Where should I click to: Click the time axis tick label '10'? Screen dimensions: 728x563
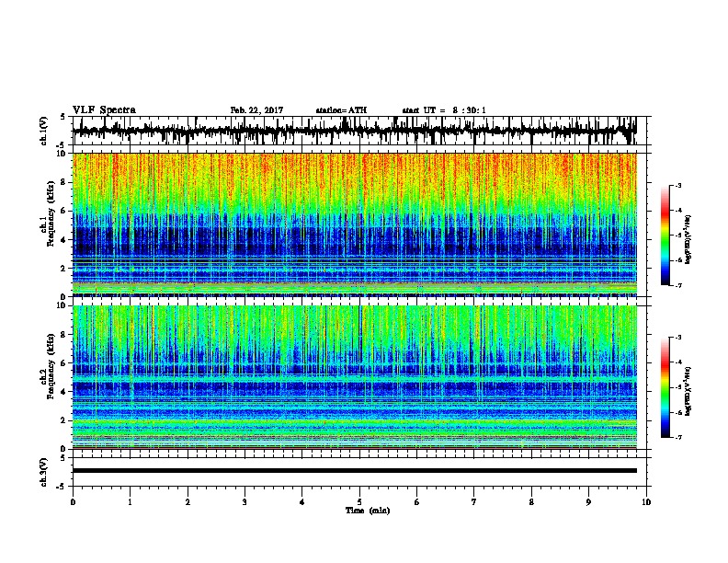[x=646, y=501]
